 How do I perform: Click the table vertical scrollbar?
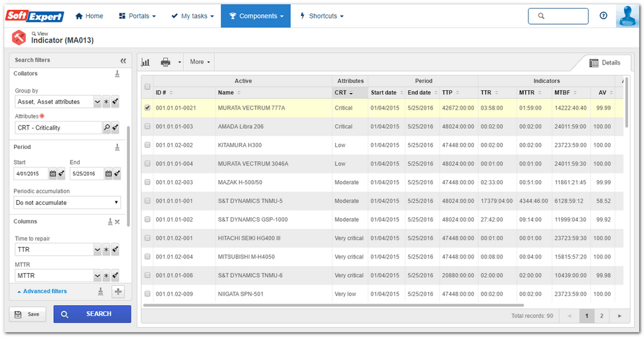626,102
